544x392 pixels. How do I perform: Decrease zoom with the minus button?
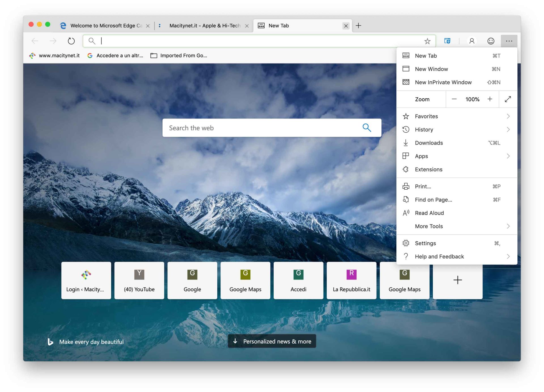[x=454, y=99]
